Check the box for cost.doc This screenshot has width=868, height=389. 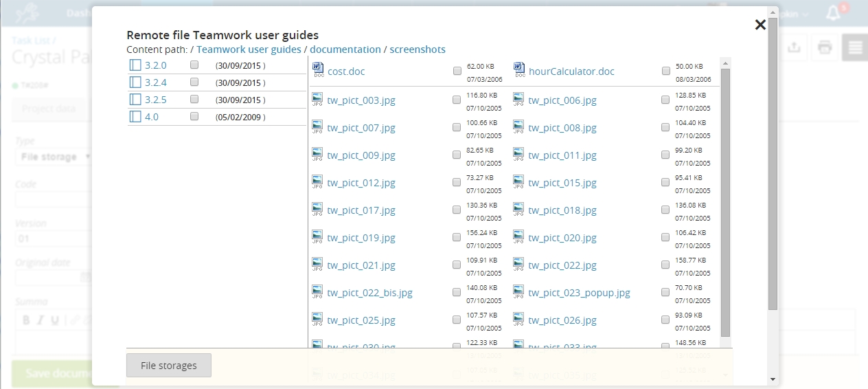pyautogui.click(x=457, y=71)
